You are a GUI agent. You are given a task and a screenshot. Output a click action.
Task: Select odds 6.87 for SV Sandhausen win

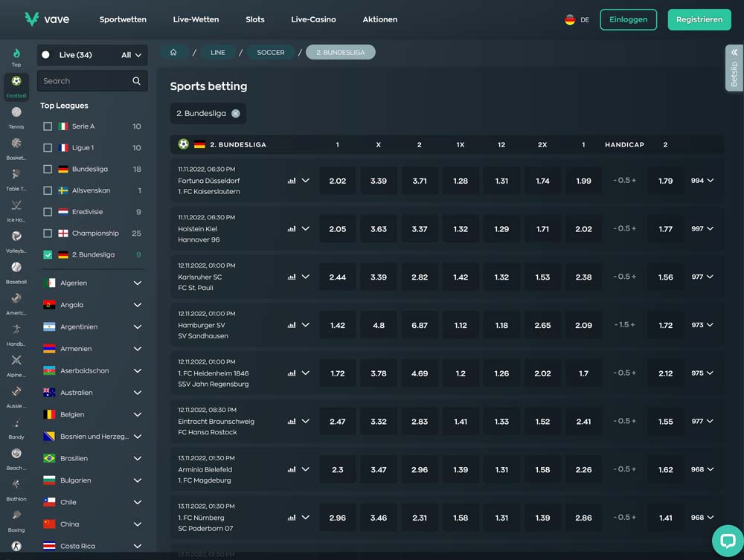tap(420, 325)
